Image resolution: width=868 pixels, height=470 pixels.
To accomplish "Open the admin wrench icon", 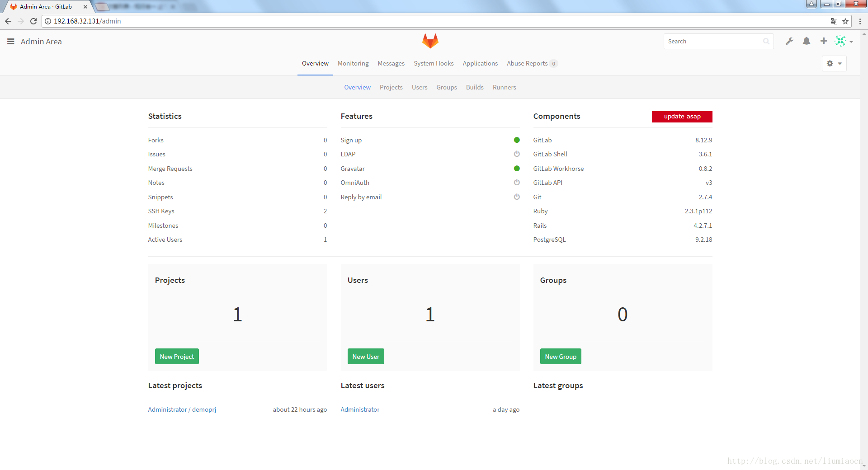I will tap(789, 41).
